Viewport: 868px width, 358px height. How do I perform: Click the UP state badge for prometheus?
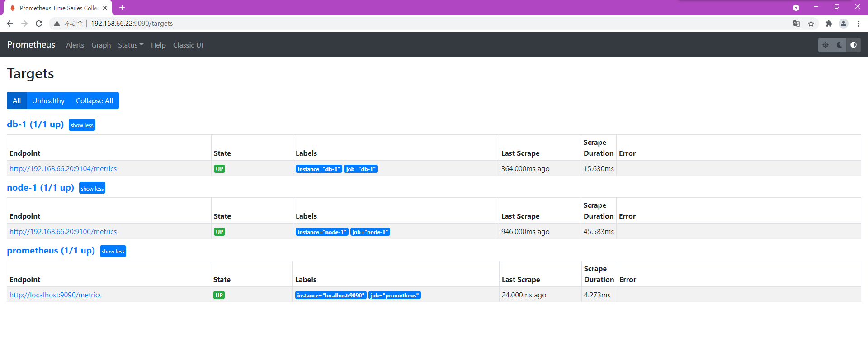[219, 295]
